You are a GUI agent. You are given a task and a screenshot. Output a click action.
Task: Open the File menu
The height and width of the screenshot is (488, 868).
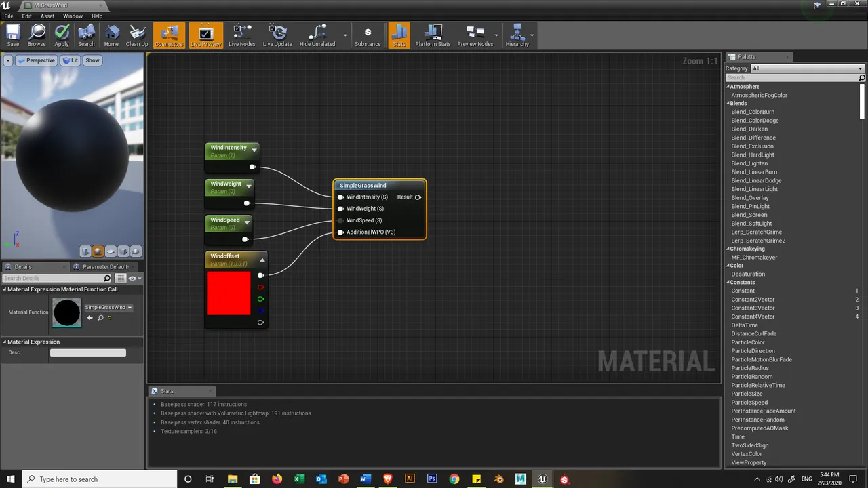click(9, 16)
